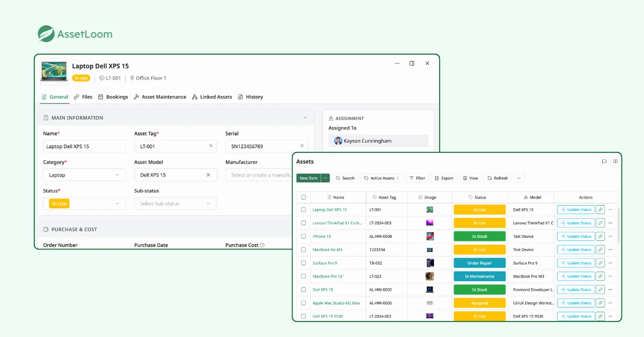
Task: Click Update Status for MacBook Air M5 row
Action: tap(576, 250)
